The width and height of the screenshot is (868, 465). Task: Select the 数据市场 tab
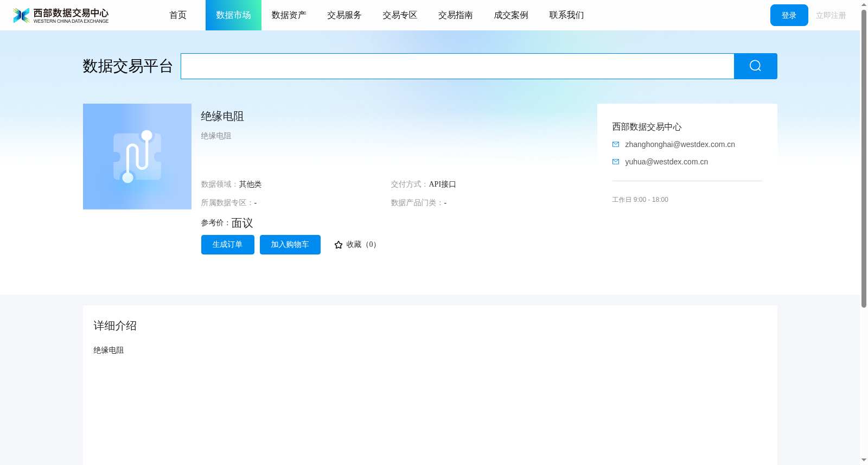tap(233, 15)
